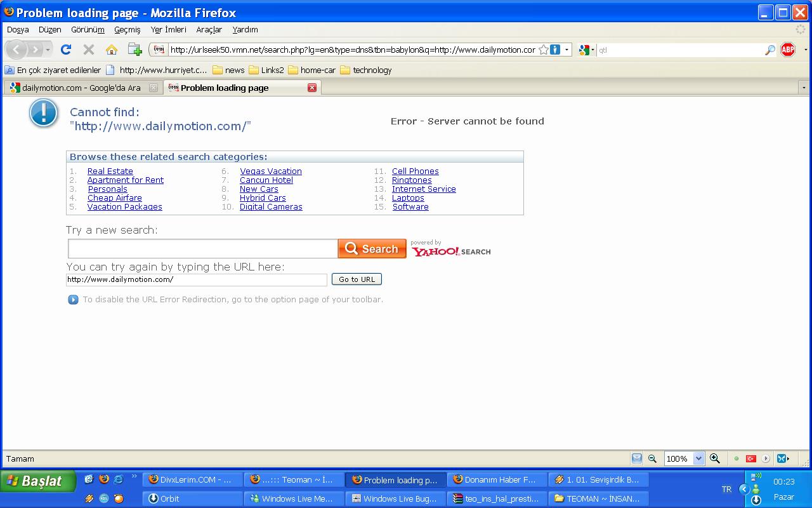Image resolution: width=812 pixels, height=508 pixels.
Task: Click the blue X status bar addon icon
Action: pyautogui.click(x=783, y=458)
